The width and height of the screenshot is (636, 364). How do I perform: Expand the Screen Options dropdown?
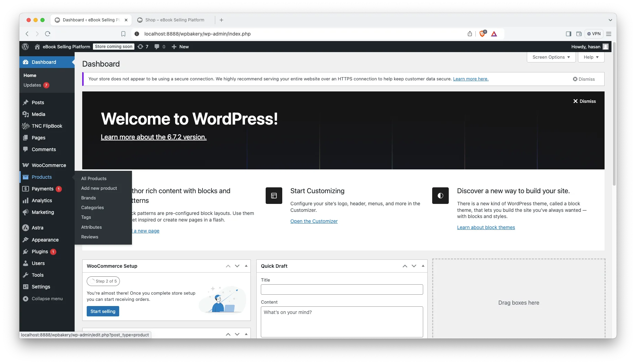[551, 57]
